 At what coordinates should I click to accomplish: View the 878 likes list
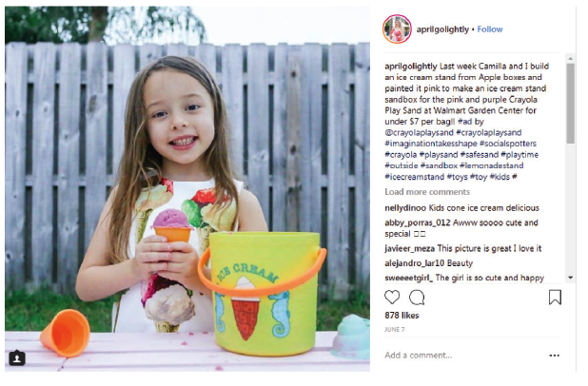[x=402, y=316]
